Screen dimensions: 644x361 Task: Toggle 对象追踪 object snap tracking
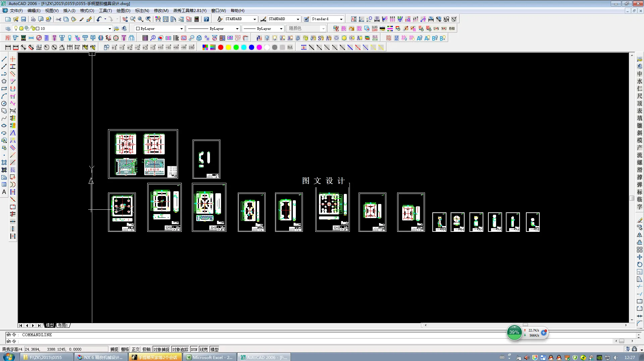[x=180, y=349]
